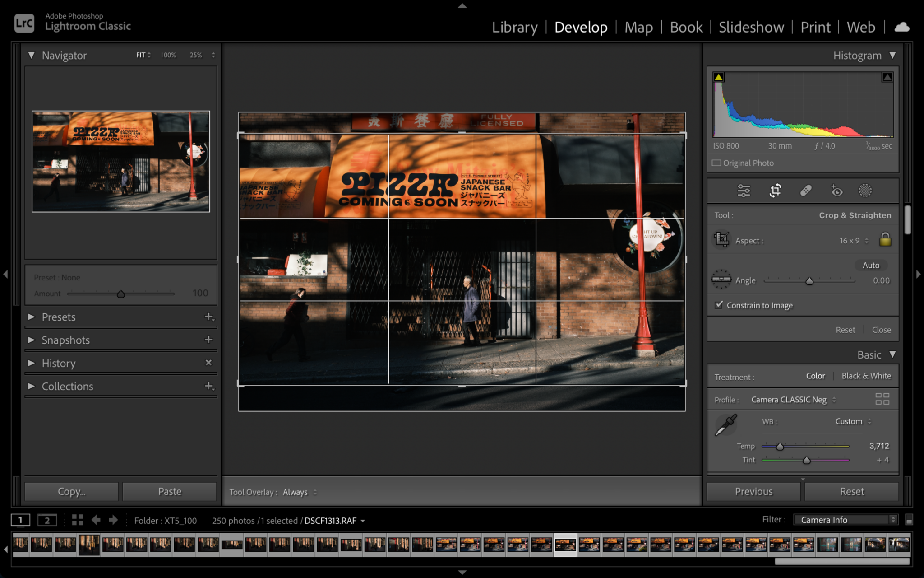Click the cloud sync icon
This screenshot has height=578, width=924.
(x=901, y=27)
